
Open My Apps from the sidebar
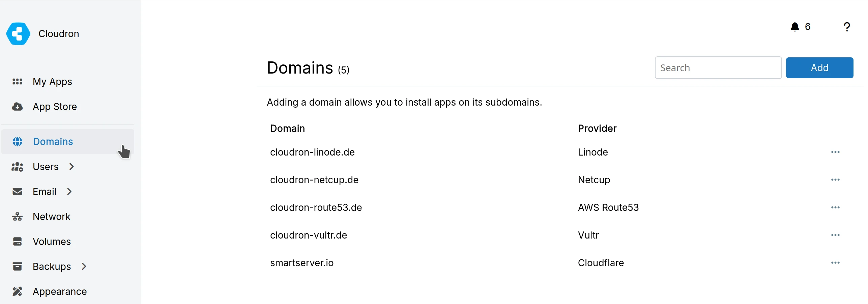click(52, 82)
